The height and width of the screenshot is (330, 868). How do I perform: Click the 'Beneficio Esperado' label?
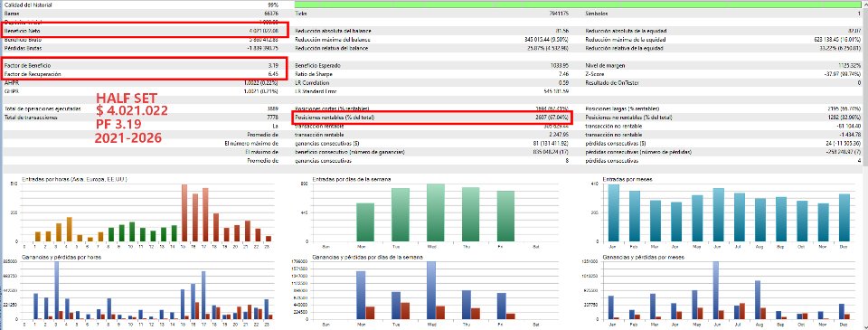pos(317,65)
